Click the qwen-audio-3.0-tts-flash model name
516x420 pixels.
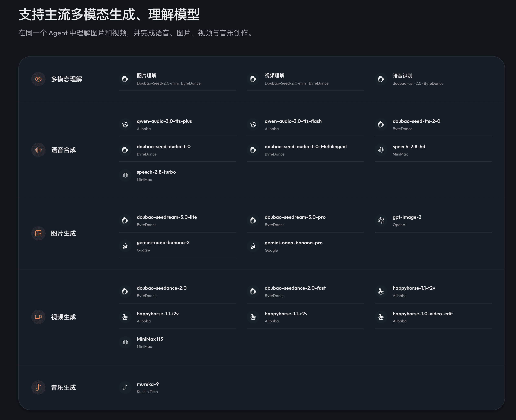point(293,121)
